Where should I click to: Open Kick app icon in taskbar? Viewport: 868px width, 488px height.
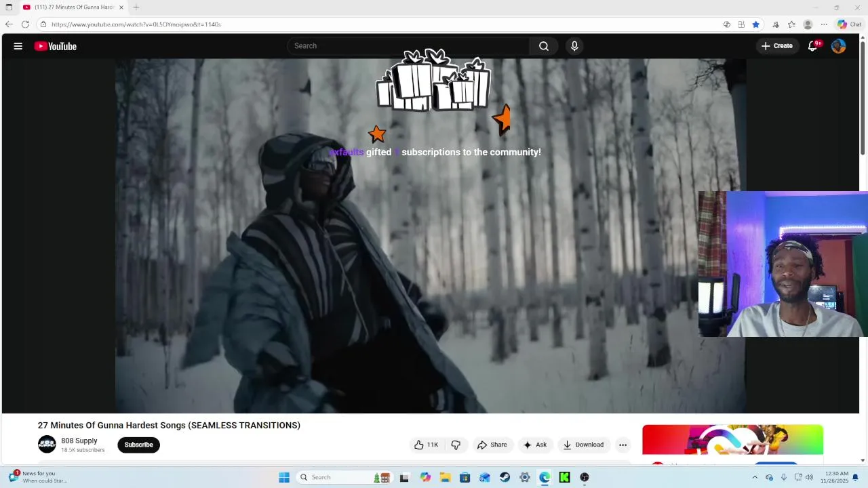point(564,477)
